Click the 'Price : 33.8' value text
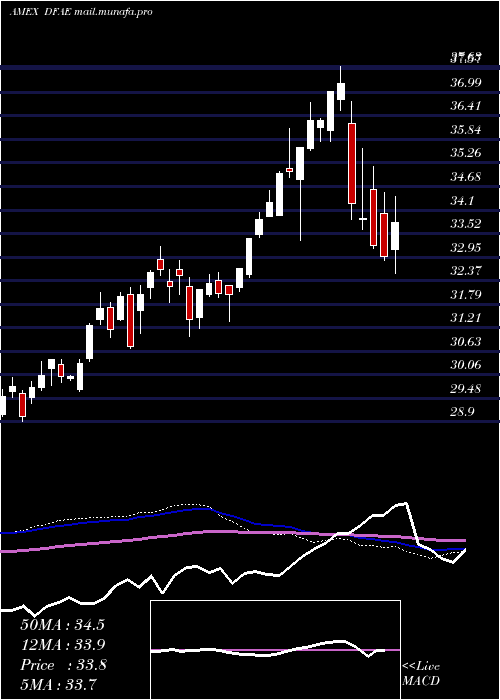500x700 pixels. pos(63,665)
